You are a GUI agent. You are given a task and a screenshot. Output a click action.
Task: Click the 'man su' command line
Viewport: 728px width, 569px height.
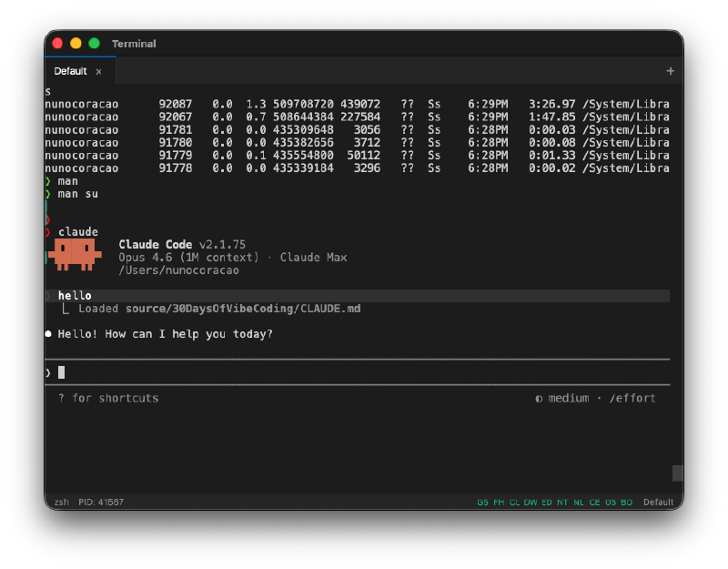[x=78, y=194]
